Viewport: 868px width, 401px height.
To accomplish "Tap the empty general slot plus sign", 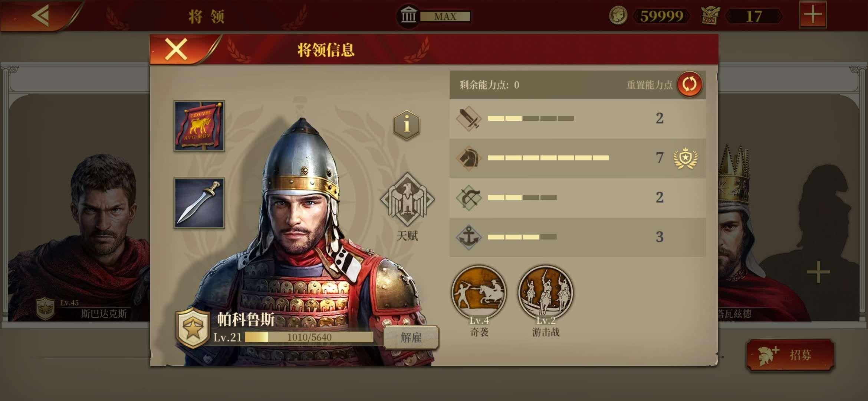I will click(818, 272).
